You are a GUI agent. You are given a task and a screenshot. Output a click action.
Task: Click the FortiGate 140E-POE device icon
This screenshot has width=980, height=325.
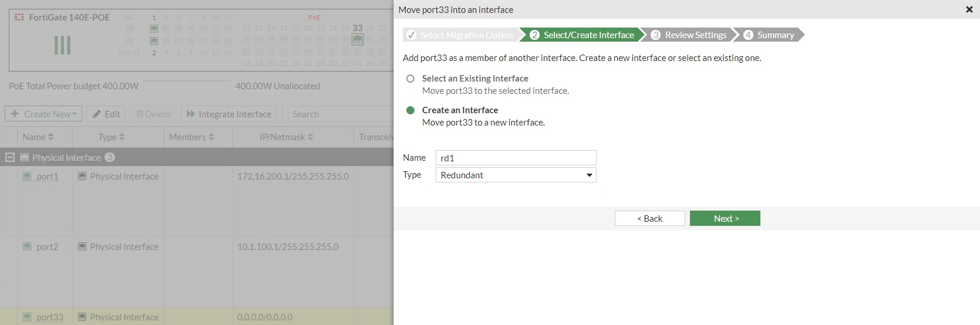[19, 18]
